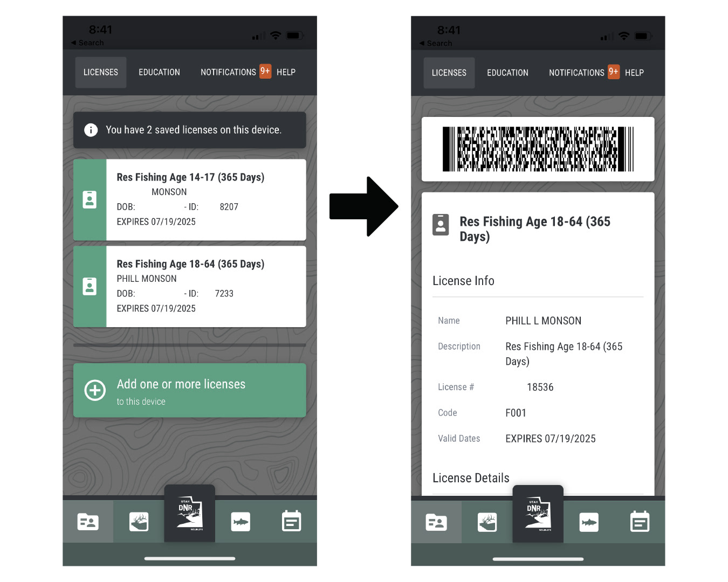Tap ID badge icon on Age 18-64 license card
The width and height of the screenshot is (728, 582).
[90, 287]
